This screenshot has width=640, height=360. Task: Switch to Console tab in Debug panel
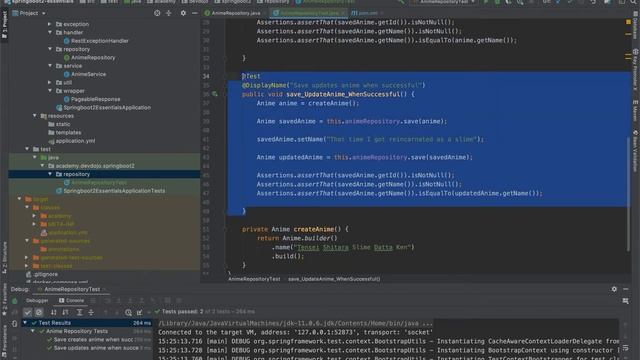coord(72,300)
